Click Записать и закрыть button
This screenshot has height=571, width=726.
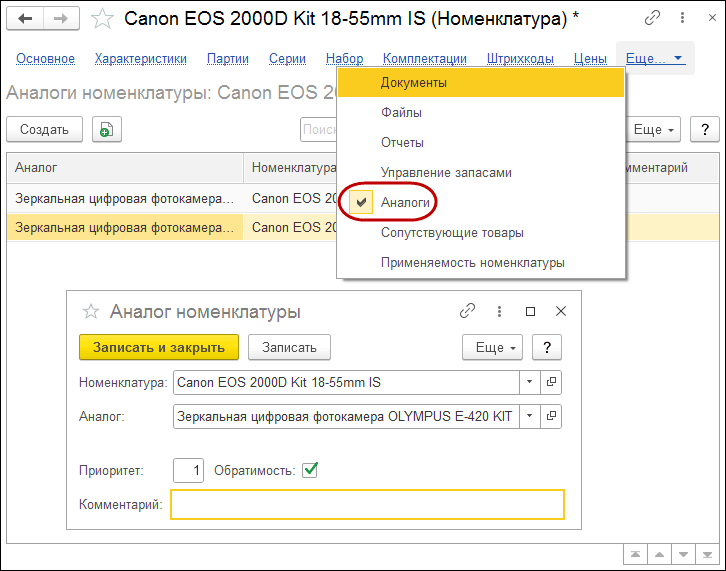tap(159, 347)
